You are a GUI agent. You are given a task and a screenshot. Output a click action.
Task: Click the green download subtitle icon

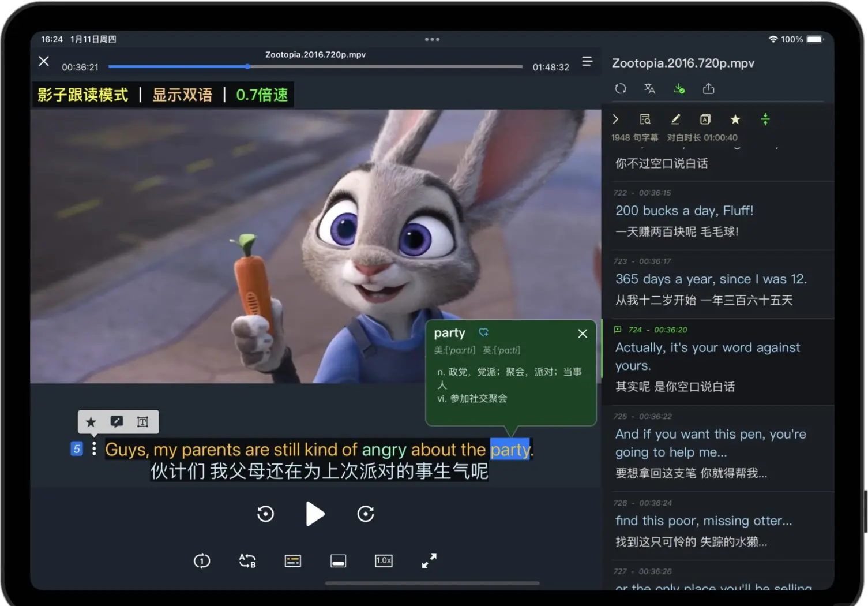click(679, 89)
